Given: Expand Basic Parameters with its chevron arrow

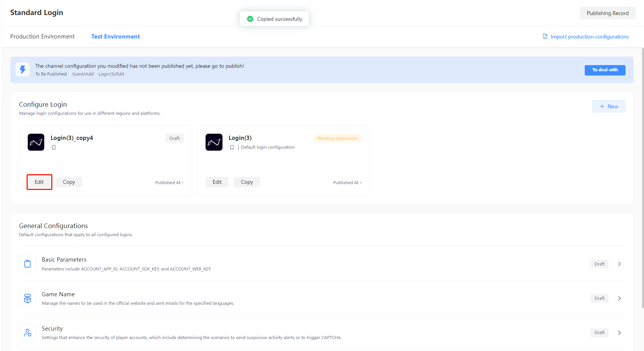Looking at the screenshot, I should pyautogui.click(x=619, y=264).
